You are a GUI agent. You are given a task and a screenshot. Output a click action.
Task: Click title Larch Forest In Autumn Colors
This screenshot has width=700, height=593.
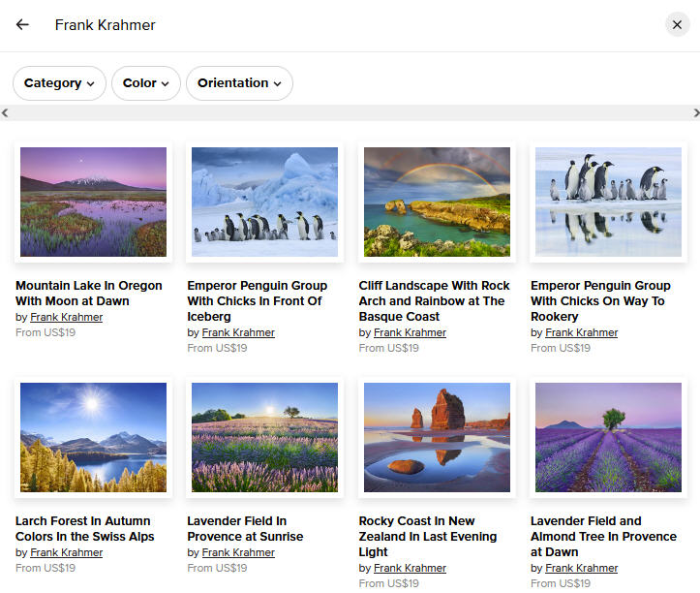pos(85,529)
